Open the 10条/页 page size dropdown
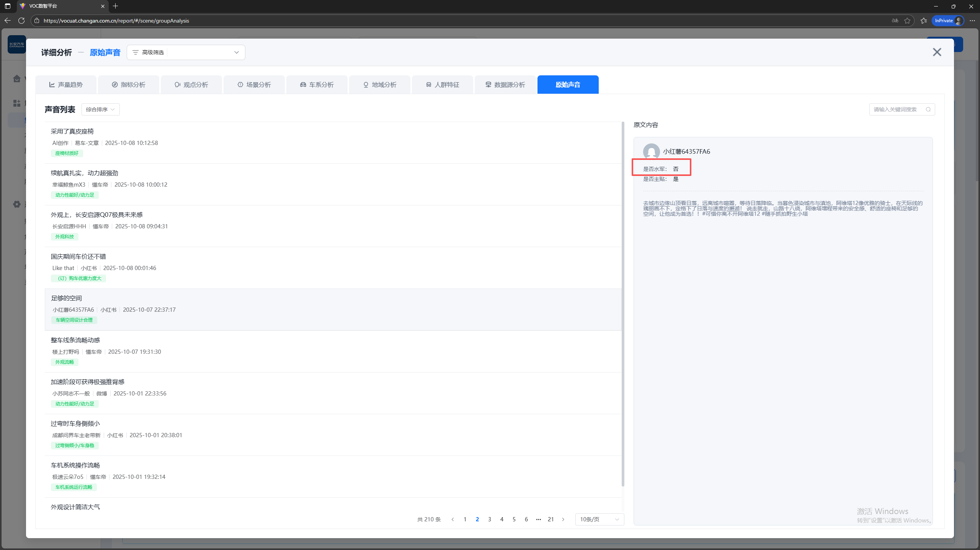Screen dimensions: 980x550 (599, 519)
